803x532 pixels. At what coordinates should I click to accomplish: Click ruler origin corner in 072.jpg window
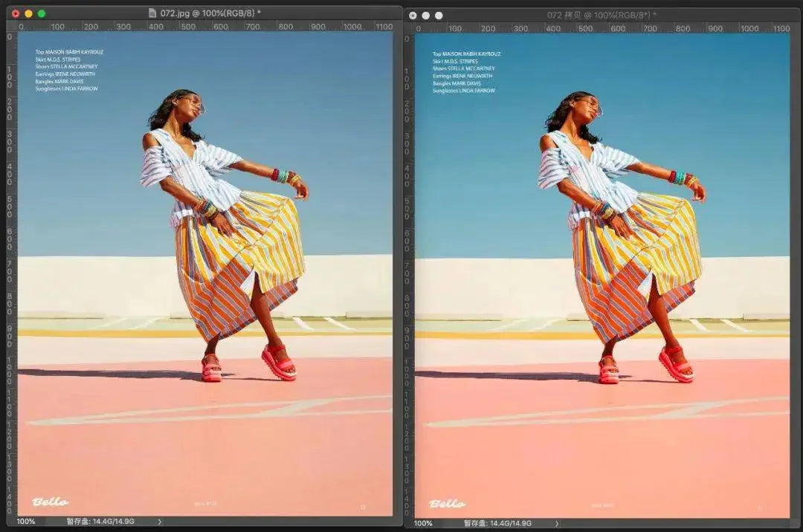click(11, 26)
